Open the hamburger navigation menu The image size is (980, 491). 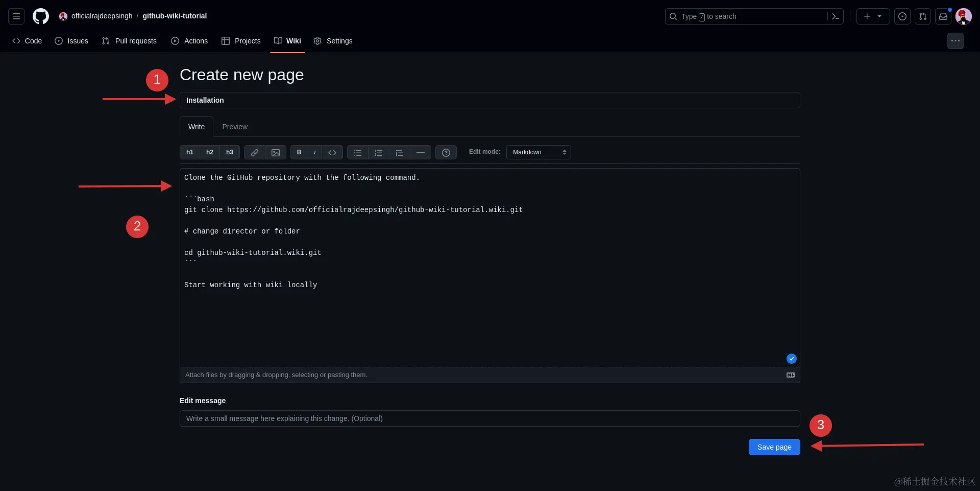pyautogui.click(x=16, y=16)
